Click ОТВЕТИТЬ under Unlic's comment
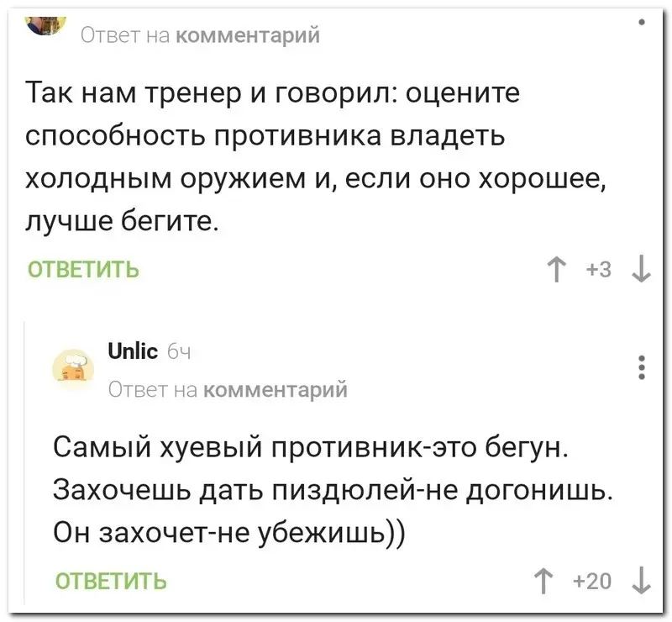The height and width of the screenshot is (622, 672). 110,580
